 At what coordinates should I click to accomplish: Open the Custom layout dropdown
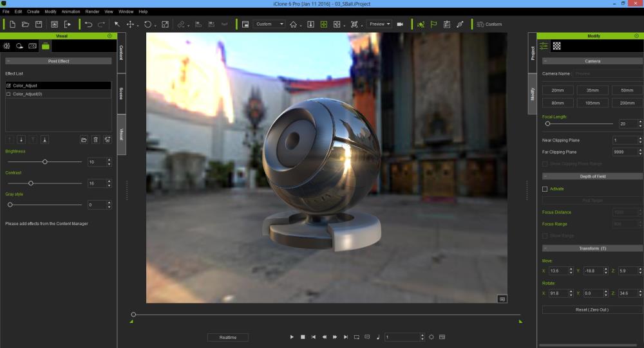tap(269, 24)
